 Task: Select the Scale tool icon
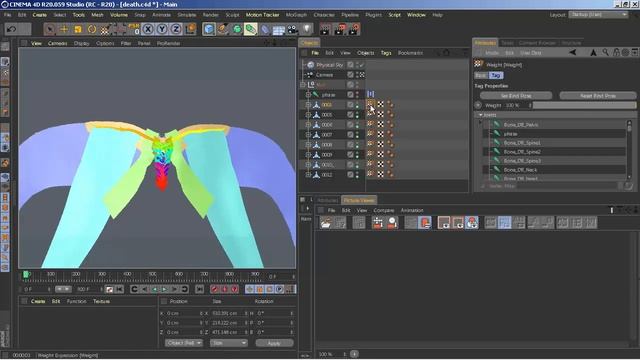(x=78, y=29)
